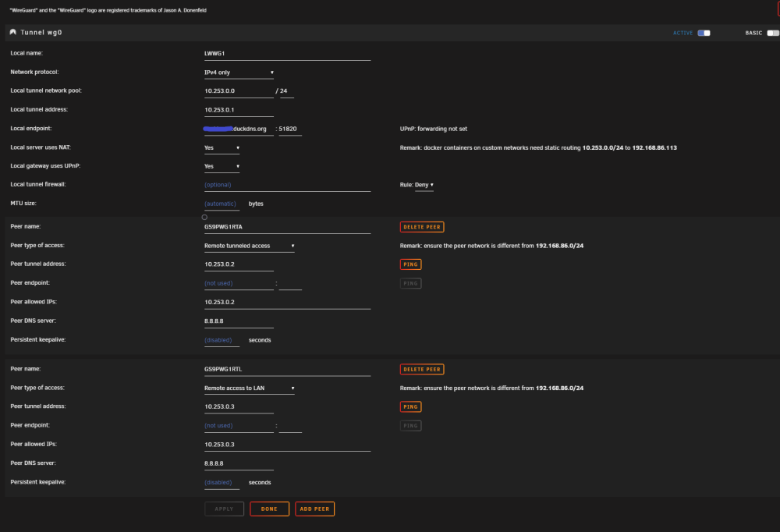Ping peer tunnel address 10.253.0.3
The image size is (780, 532).
click(x=410, y=406)
